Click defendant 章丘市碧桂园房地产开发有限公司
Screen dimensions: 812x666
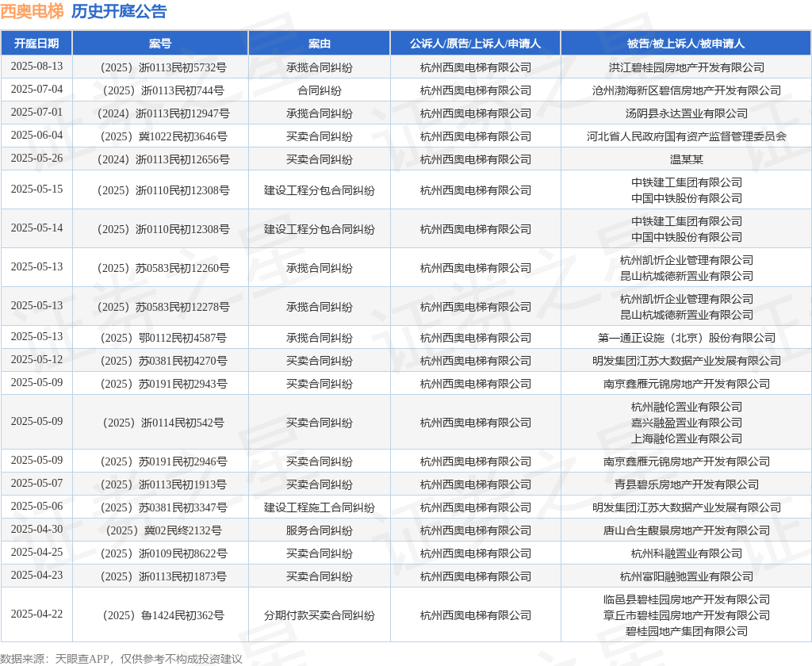pyautogui.click(x=686, y=615)
